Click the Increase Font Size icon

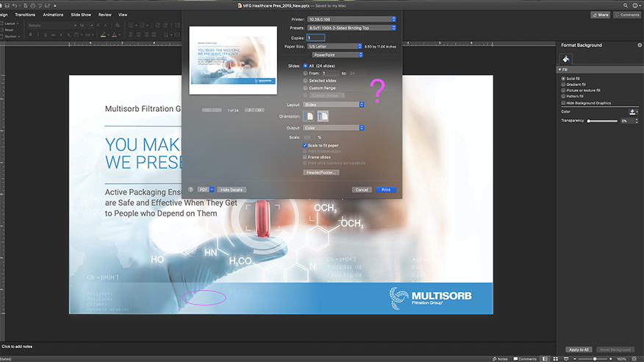99,25
